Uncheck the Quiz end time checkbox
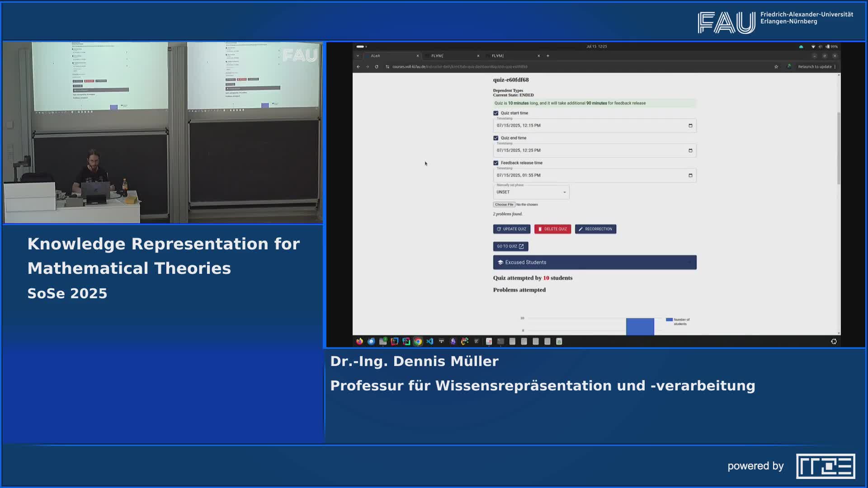The image size is (868, 488). [495, 138]
